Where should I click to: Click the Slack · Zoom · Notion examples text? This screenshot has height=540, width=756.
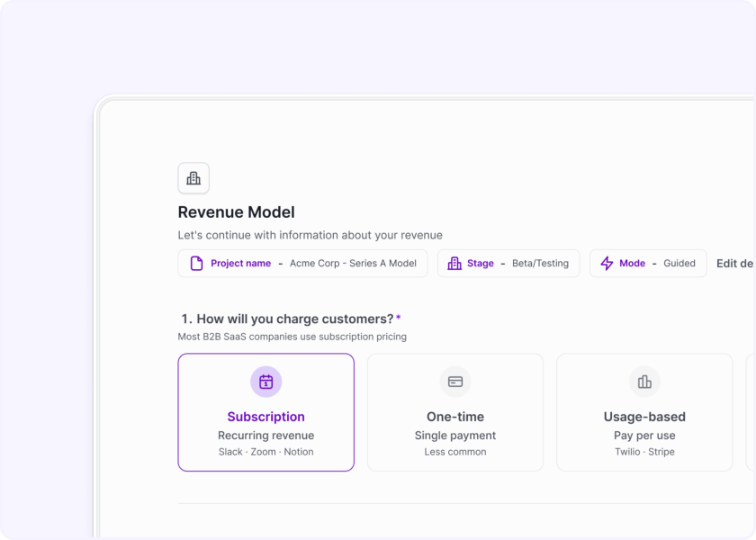coord(266,452)
